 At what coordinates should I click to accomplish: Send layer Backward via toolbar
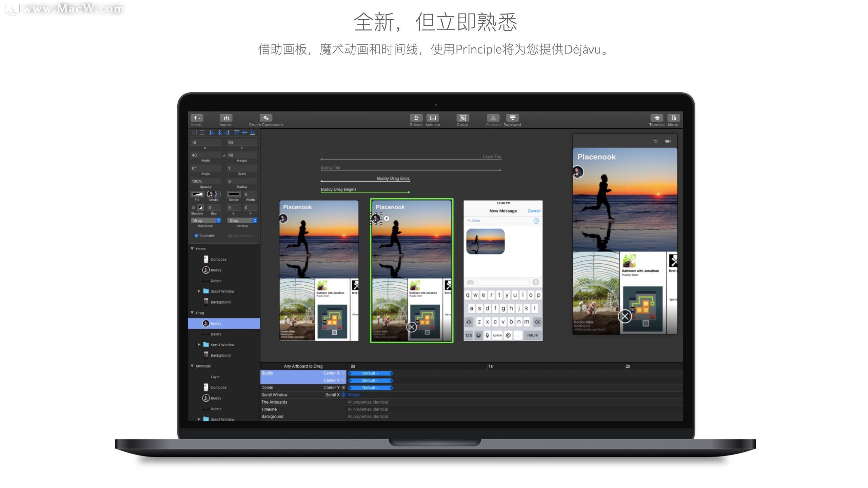(512, 118)
